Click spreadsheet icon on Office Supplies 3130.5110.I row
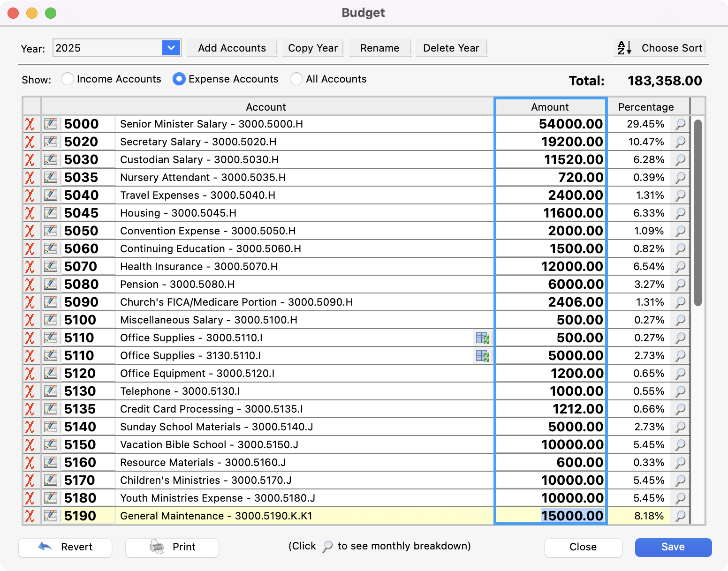This screenshot has height=571, width=728. pyautogui.click(x=482, y=356)
